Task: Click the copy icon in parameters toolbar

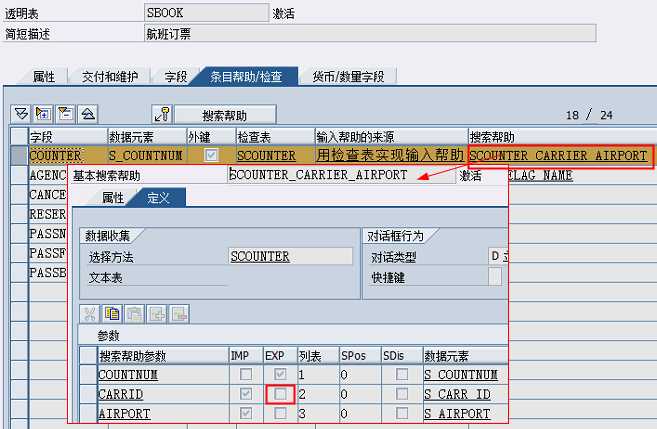Action: tap(112, 314)
